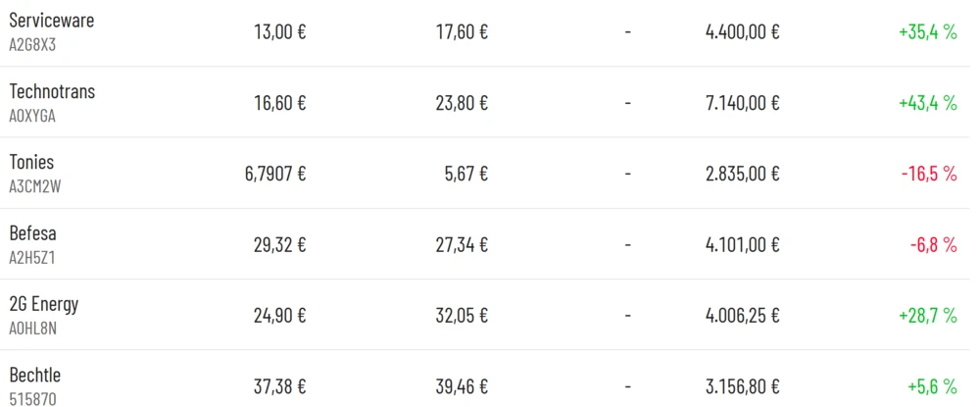Click Serviceware WKN code A2G8X3
This screenshot has width=980, height=407.
(33, 44)
